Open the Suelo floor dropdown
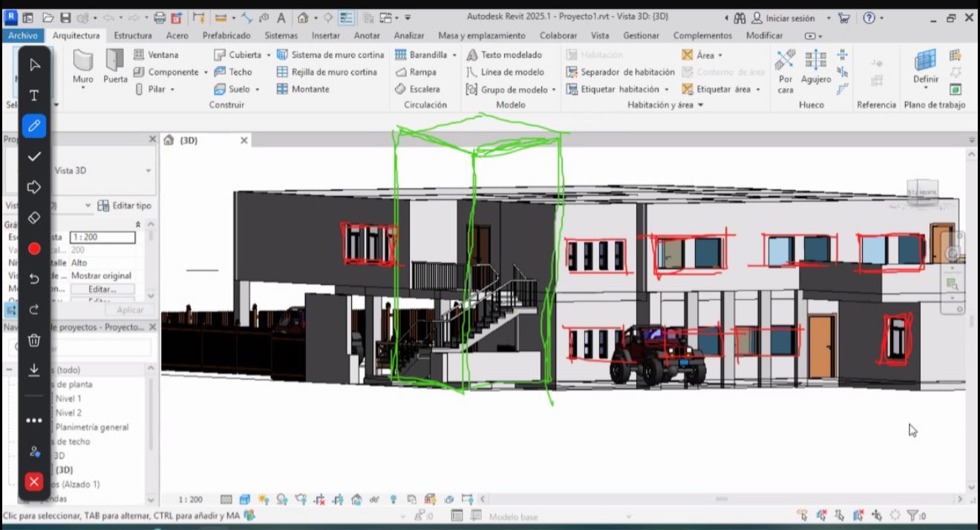The width and height of the screenshot is (980, 530). coord(258,89)
